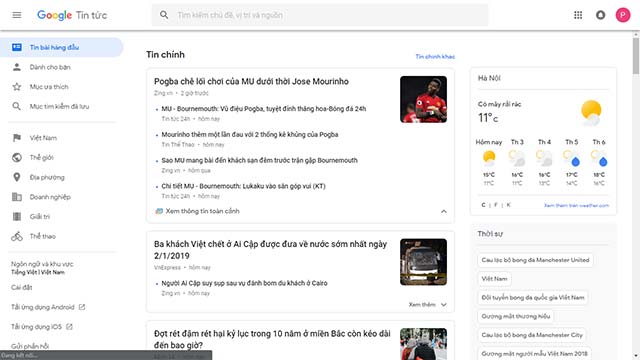This screenshot has height=360, width=640.
Task: Open Thế giới news section
Action: [41, 158]
